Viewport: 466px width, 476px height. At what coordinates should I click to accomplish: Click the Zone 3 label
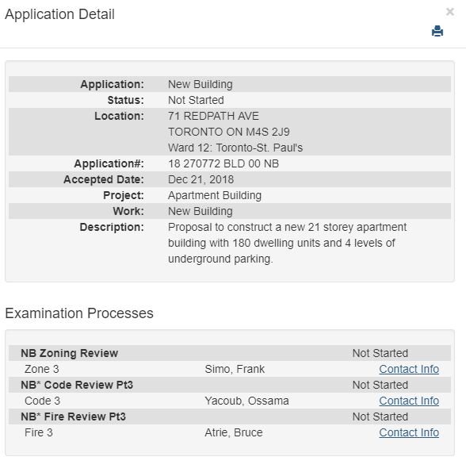pyautogui.click(x=42, y=369)
